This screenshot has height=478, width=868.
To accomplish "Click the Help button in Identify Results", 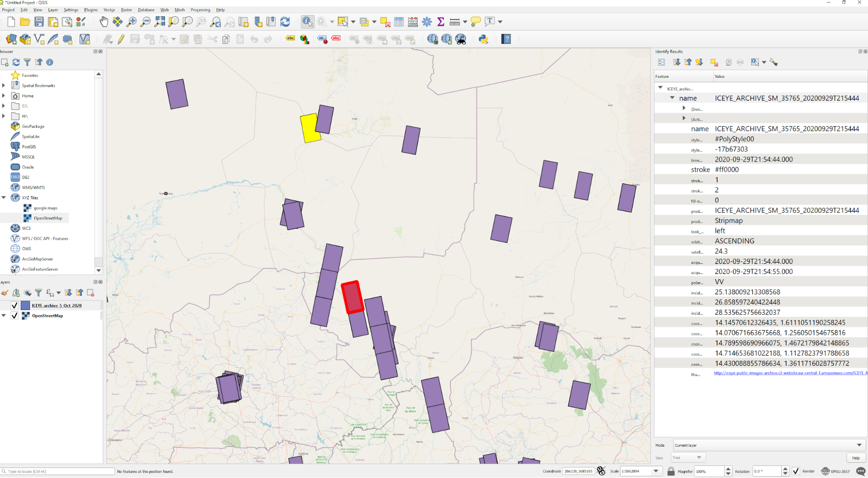I will (855, 458).
